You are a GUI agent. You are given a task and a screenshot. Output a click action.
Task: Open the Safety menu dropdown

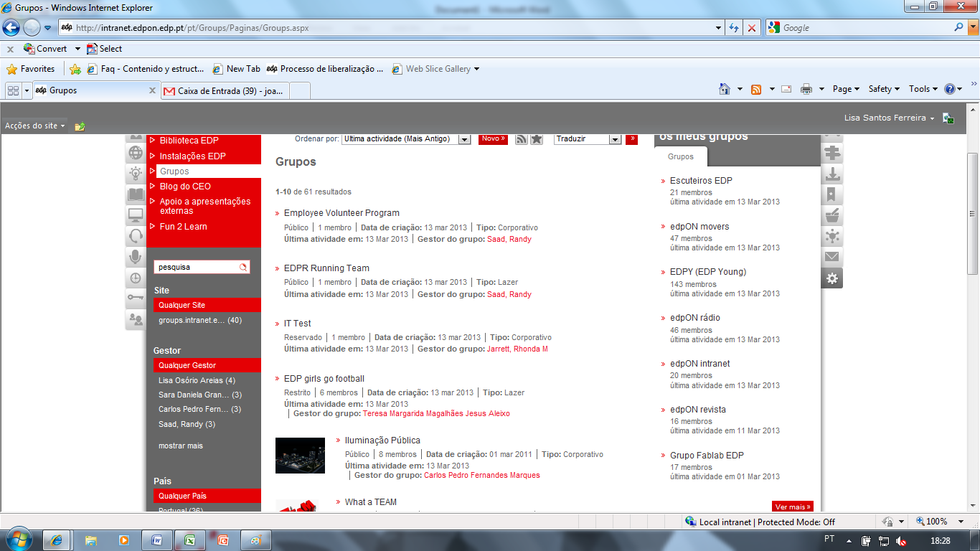click(x=884, y=89)
